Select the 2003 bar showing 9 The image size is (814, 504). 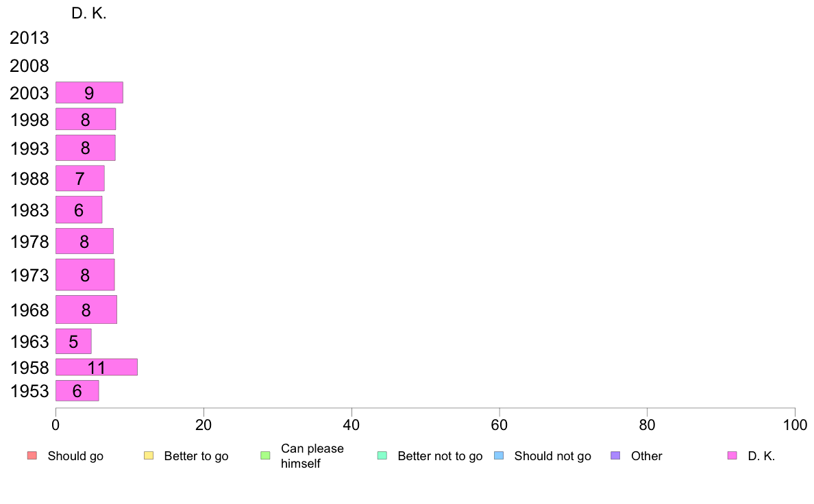pyautogui.click(x=89, y=92)
